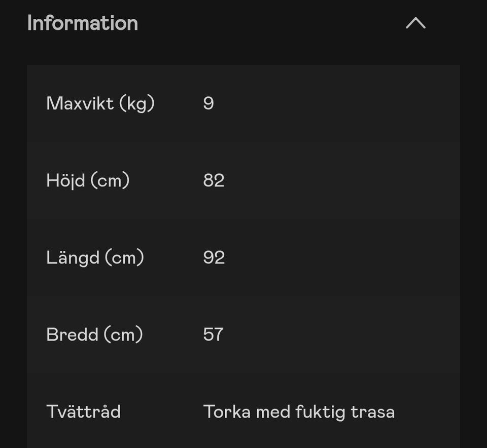Select the Torka med fuktig trasa text
The image size is (487, 448).
click(299, 412)
